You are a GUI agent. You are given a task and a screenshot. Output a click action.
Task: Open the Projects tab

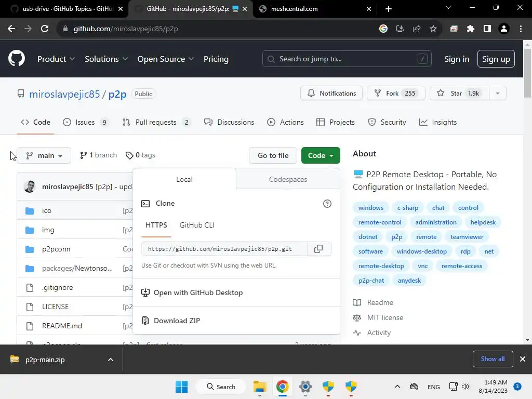coord(336,123)
